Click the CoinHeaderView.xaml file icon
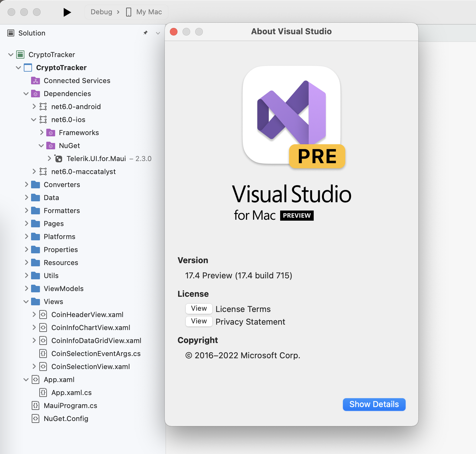The image size is (476, 454). point(43,315)
